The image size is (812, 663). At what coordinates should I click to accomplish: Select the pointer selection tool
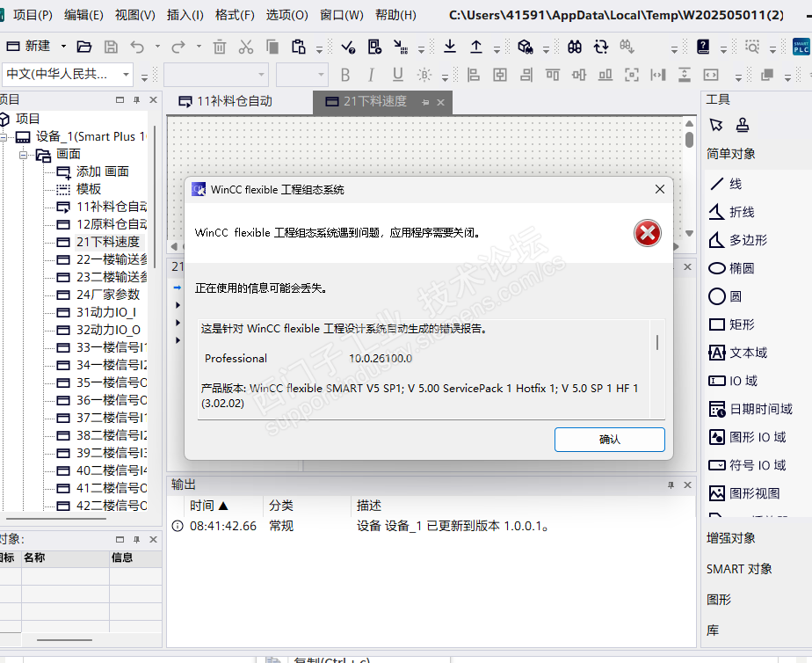716,125
